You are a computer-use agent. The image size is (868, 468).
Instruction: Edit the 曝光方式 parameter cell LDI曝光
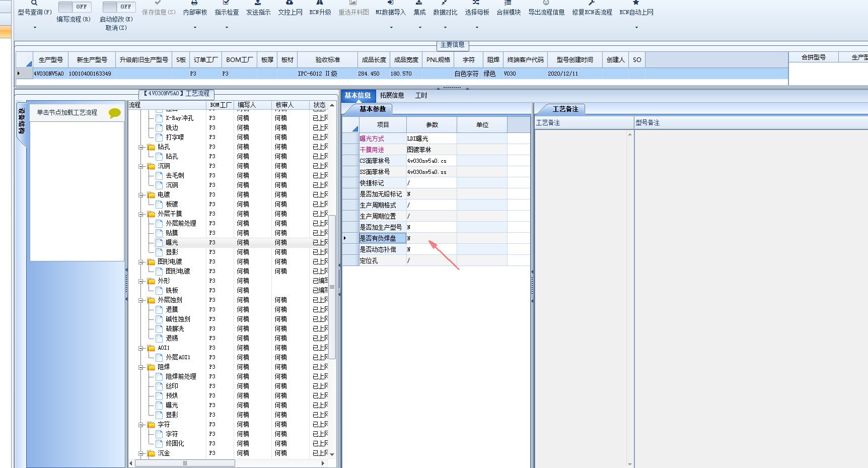tap(431, 139)
